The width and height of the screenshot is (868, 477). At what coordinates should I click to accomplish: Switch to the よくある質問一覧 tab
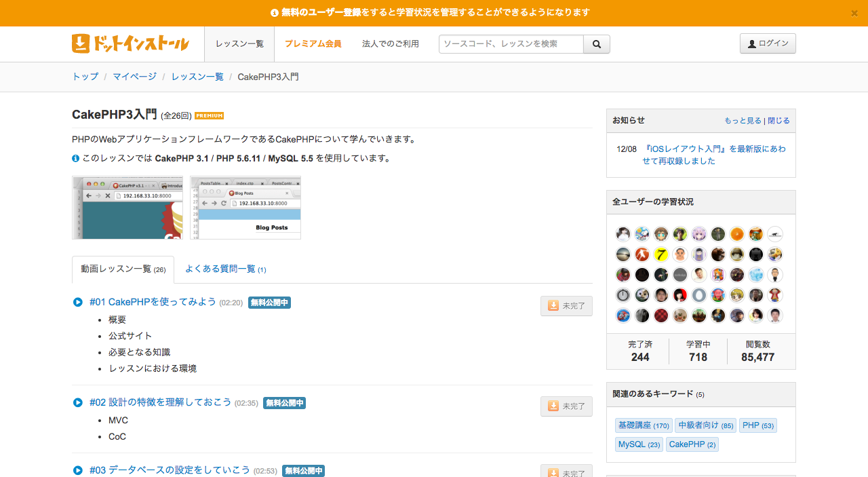(x=225, y=269)
